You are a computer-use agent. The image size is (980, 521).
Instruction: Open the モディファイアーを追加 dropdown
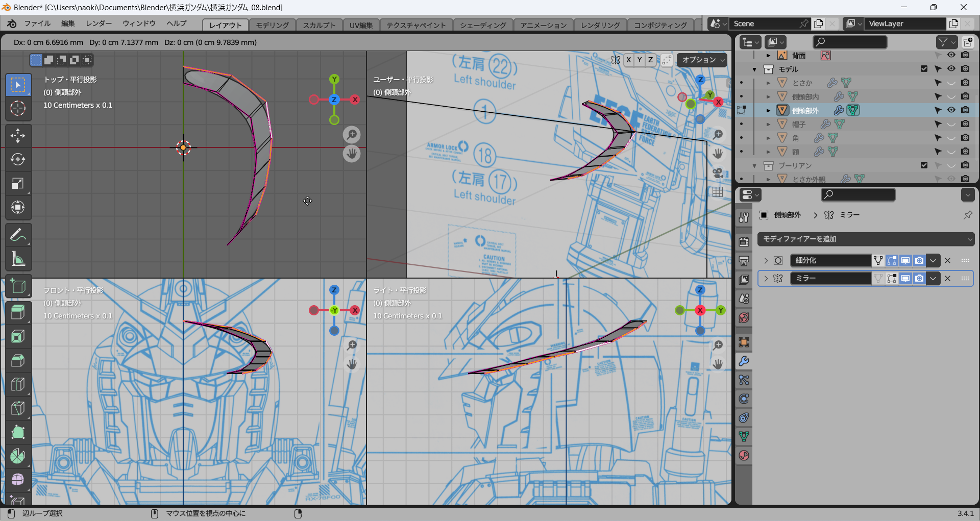pyautogui.click(x=865, y=239)
